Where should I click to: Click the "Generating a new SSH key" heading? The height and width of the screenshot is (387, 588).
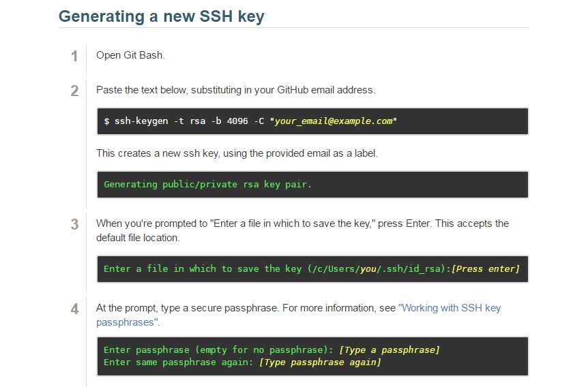pos(161,16)
